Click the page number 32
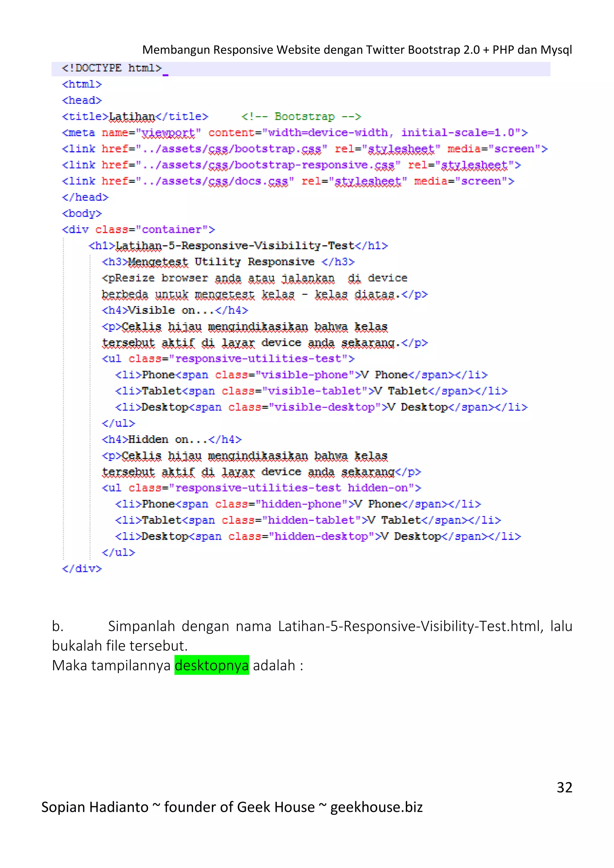 [x=565, y=787]
